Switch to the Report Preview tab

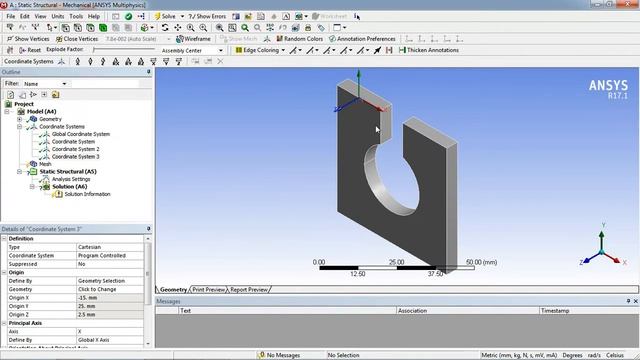249,289
